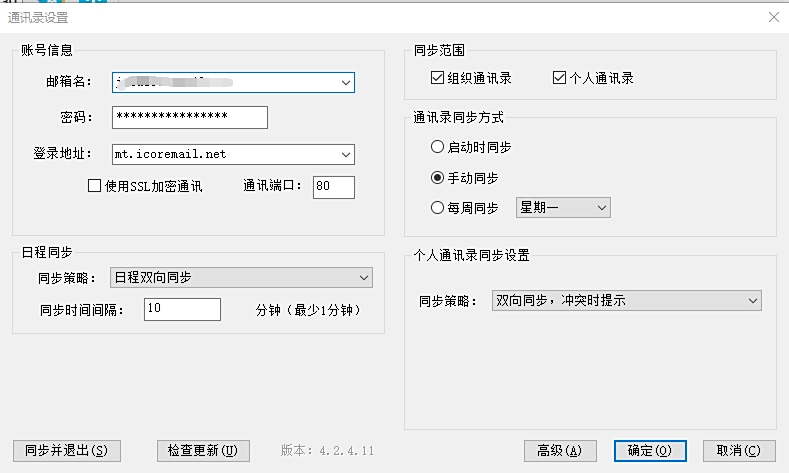Click the 同步时间间隔 minutes field
Viewport: 789px width, 473px height.
pyautogui.click(x=182, y=310)
